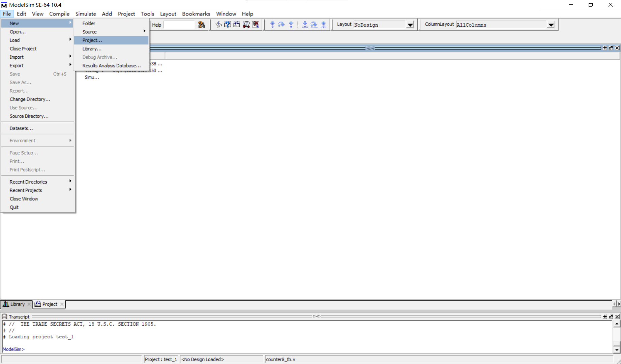
Task: Switch to the Library tab
Action: [17, 304]
